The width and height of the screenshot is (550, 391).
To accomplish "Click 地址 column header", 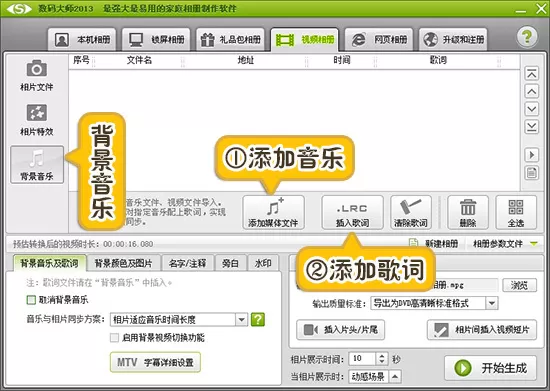I will (x=246, y=60).
